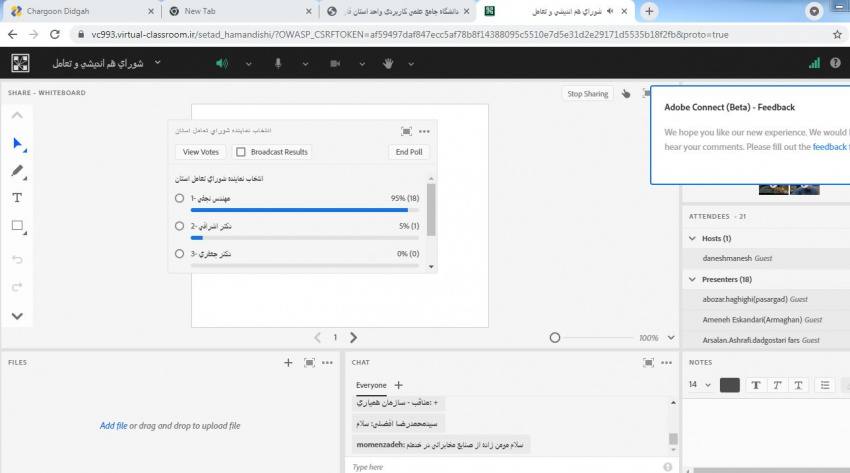This screenshot has height=473, width=850.
Task: Select the rectangle shape tool
Action: click(x=17, y=226)
